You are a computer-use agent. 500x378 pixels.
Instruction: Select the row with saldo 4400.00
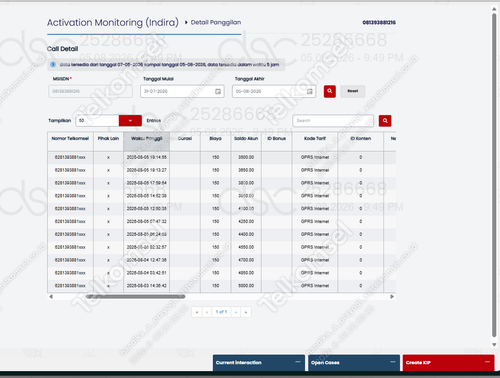(222, 234)
